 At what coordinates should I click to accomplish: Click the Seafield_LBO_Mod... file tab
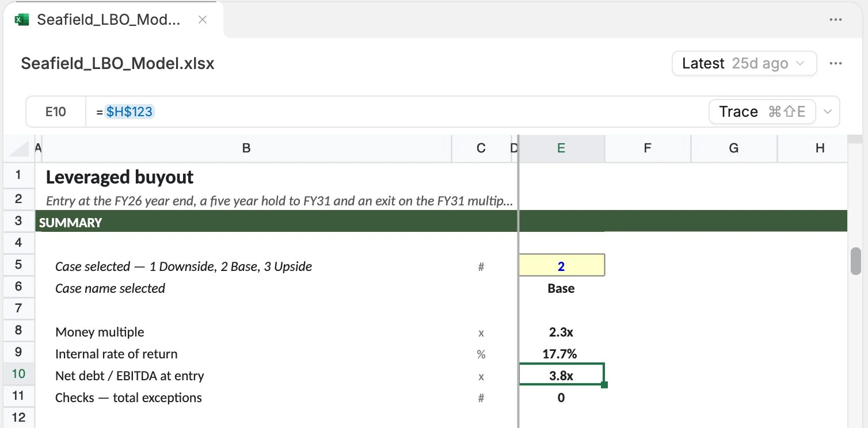click(113, 20)
